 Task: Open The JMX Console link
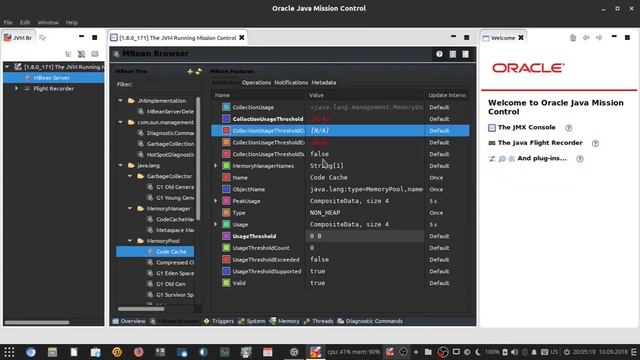pos(527,127)
